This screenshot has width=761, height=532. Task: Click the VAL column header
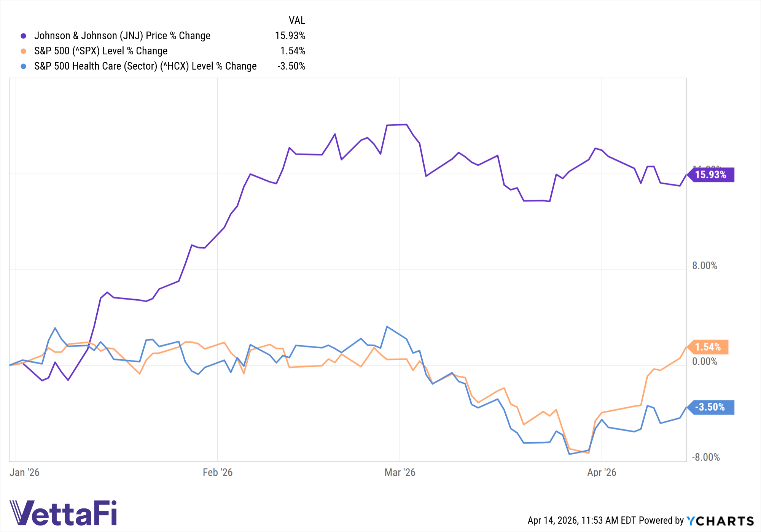pyautogui.click(x=297, y=21)
